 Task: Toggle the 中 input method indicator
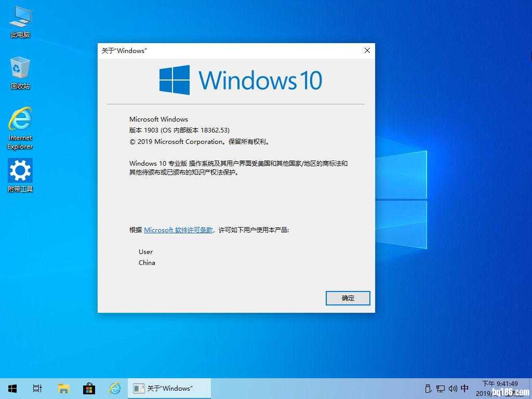click(x=464, y=388)
